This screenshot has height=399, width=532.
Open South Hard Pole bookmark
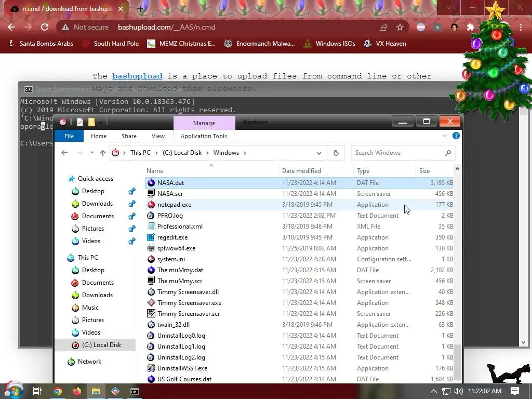click(111, 44)
